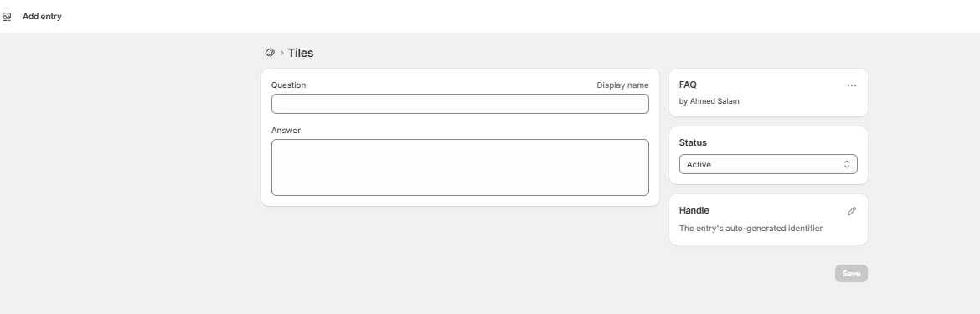Click the Handle card heading

pyautogui.click(x=694, y=211)
